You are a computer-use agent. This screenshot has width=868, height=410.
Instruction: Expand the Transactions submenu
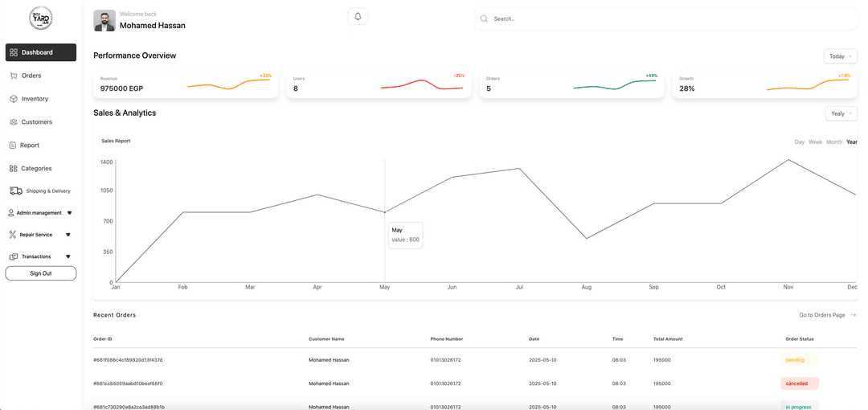68,256
